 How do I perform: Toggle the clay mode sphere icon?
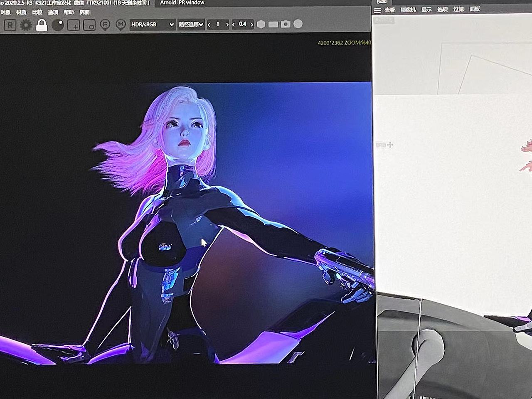(x=58, y=25)
